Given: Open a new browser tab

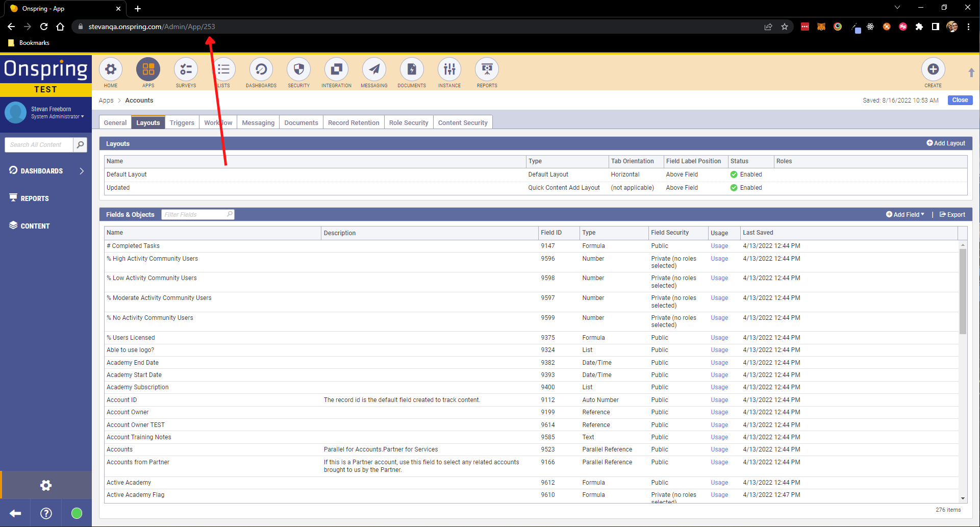Looking at the screenshot, I should (138, 9).
